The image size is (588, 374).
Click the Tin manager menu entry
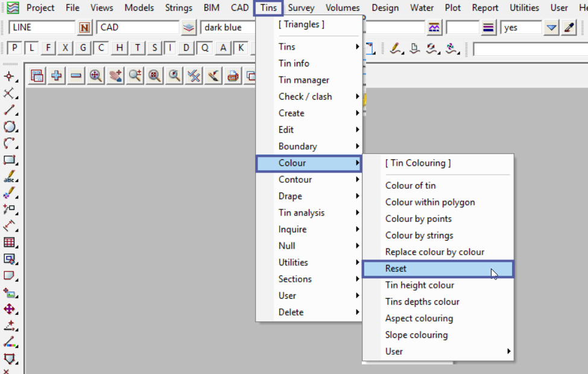point(304,80)
